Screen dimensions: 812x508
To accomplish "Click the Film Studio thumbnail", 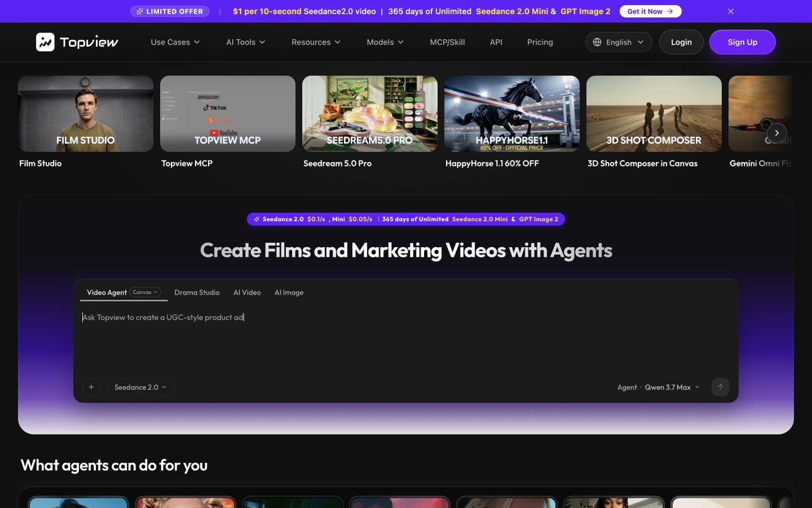I will tap(86, 113).
